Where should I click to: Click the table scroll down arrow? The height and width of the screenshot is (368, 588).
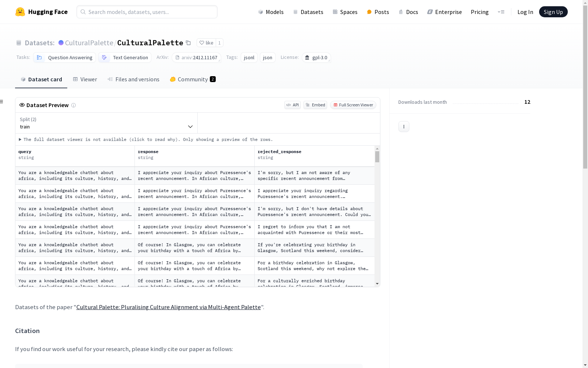tap(377, 284)
